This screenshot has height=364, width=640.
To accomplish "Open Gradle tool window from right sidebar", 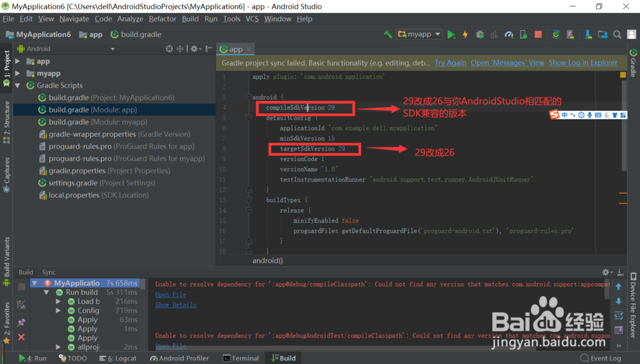I will pos(633,63).
